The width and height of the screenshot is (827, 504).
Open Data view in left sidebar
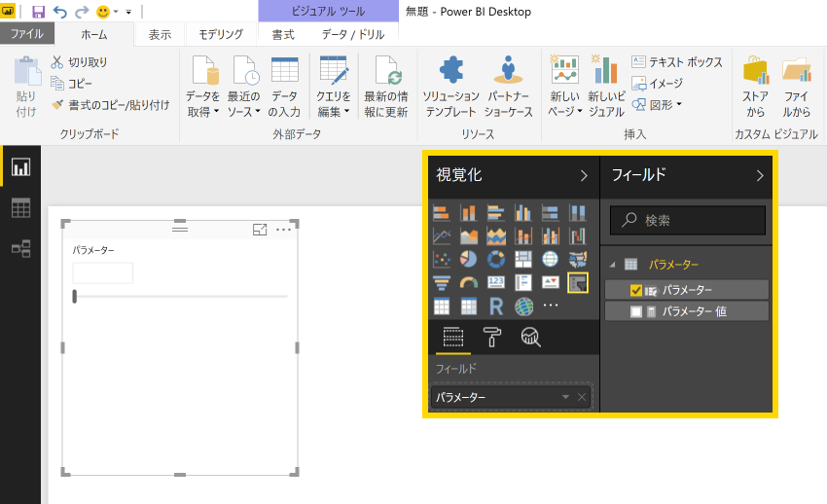pos(20,207)
